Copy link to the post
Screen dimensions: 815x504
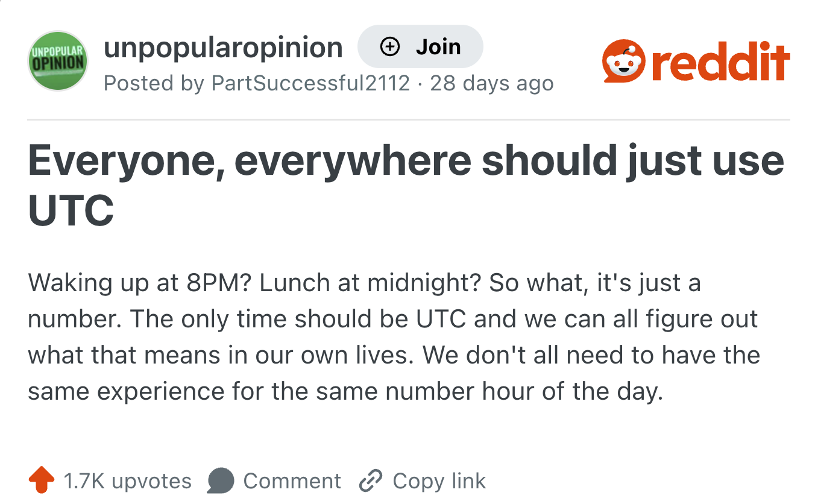coord(422,481)
